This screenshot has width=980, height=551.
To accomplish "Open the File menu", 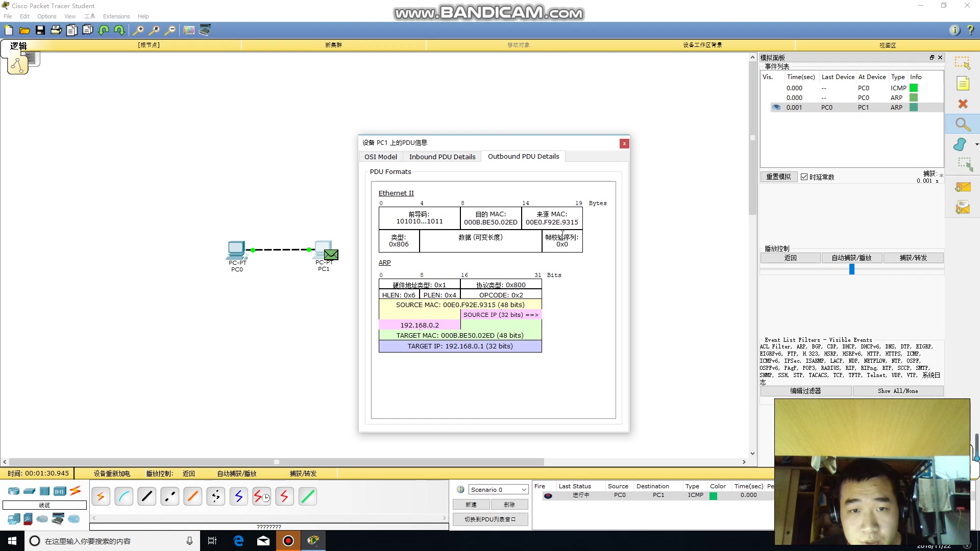I will (x=8, y=16).
